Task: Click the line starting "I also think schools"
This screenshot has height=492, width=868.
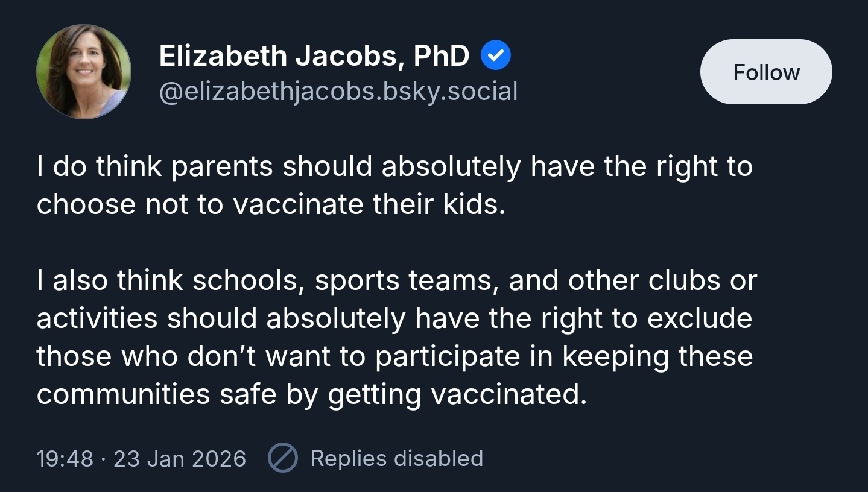Action: [396, 280]
